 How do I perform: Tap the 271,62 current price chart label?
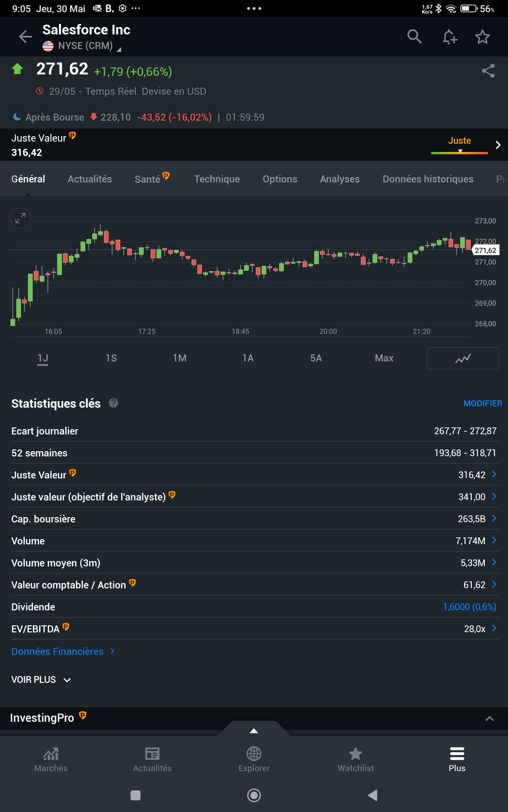click(x=485, y=250)
